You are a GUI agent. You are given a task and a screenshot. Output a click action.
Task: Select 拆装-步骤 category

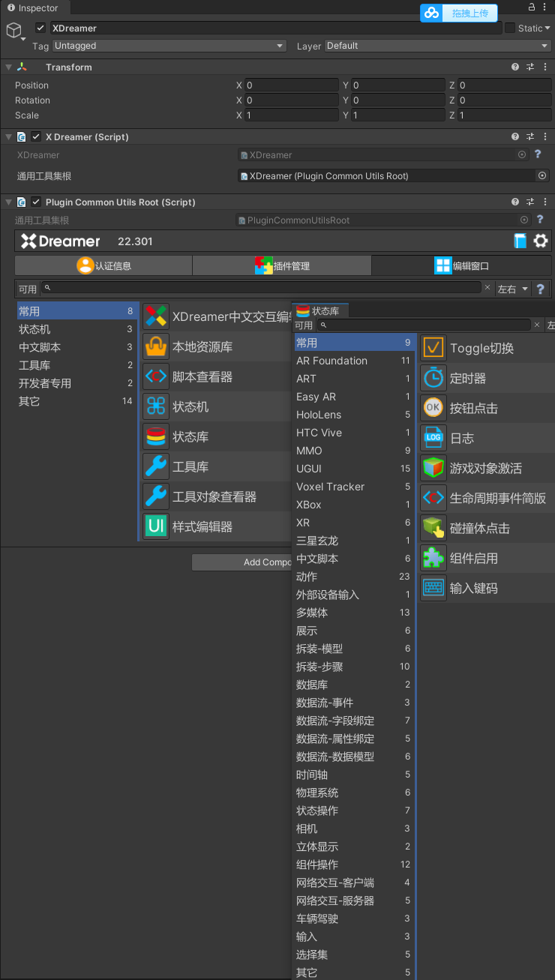click(354, 667)
